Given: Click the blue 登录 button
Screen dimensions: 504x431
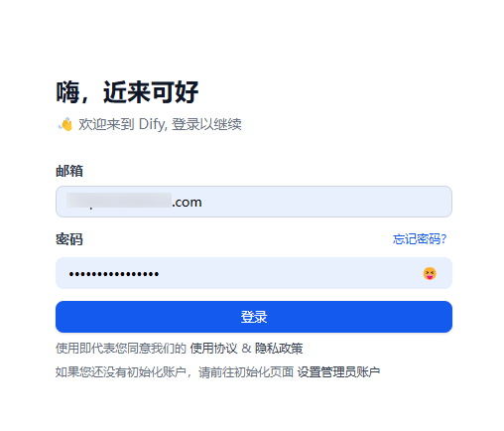Looking at the screenshot, I should pyautogui.click(x=254, y=317).
